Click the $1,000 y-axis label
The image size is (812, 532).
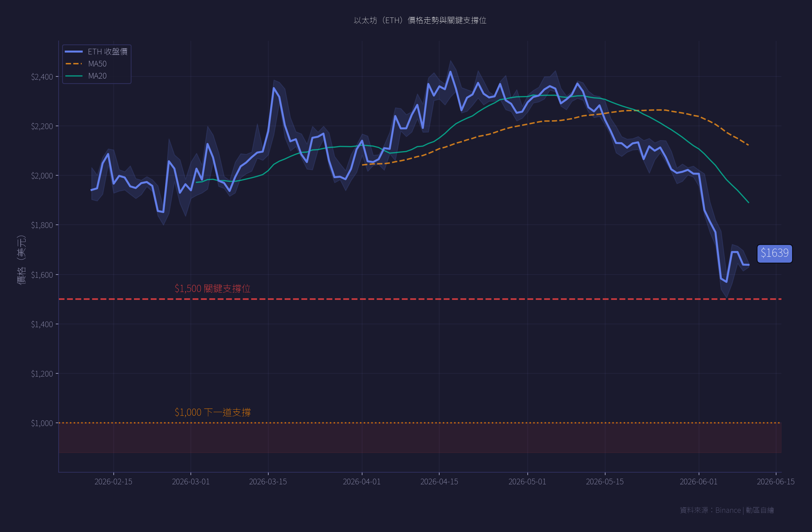[42, 423]
